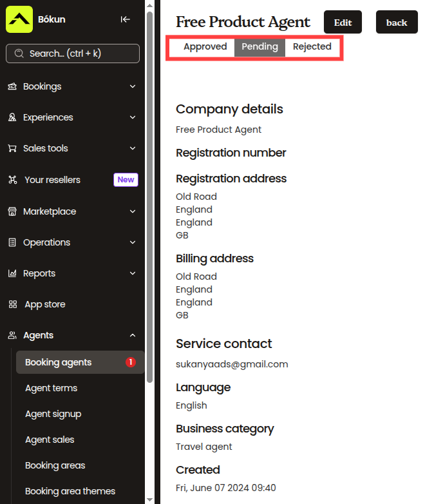Open Booking agents submenu item
Viewport: 425px width, 504px height.
tap(80, 362)
